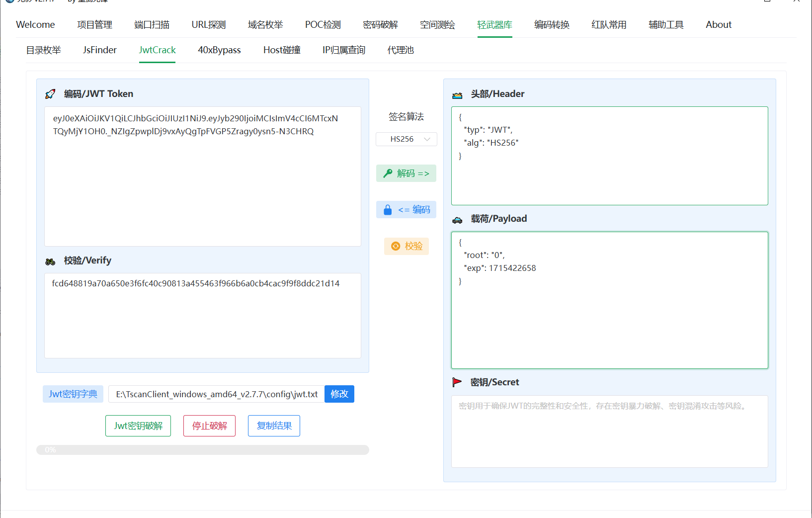Focus the JWT Token text area
Screen dimensions: 812x518
click(x=203, y=176)
